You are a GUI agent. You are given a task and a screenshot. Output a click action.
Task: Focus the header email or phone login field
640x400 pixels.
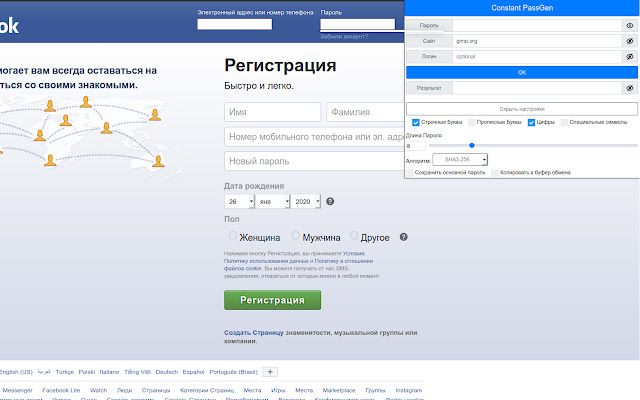[235, 24]
